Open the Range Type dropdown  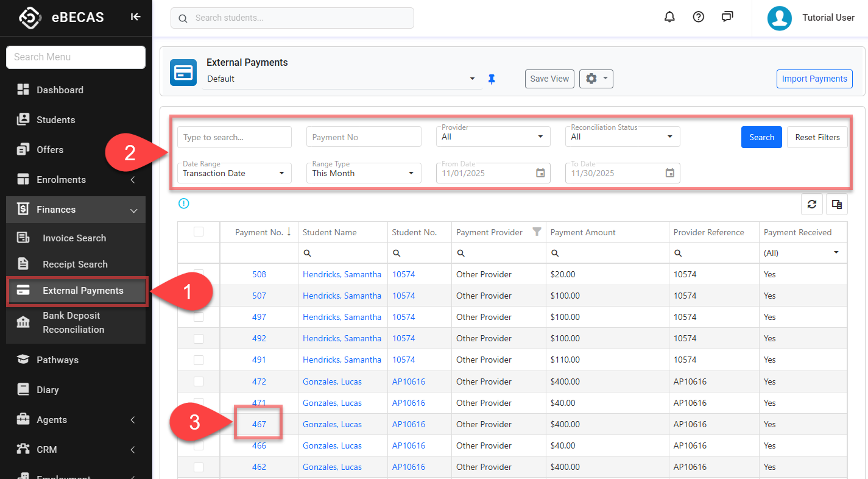pyautogui.click(x=364, y=173)
